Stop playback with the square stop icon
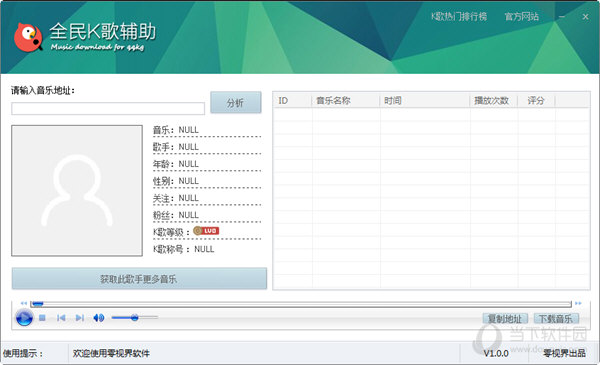Viewport: 600px width, 365px height. [42, 318]
